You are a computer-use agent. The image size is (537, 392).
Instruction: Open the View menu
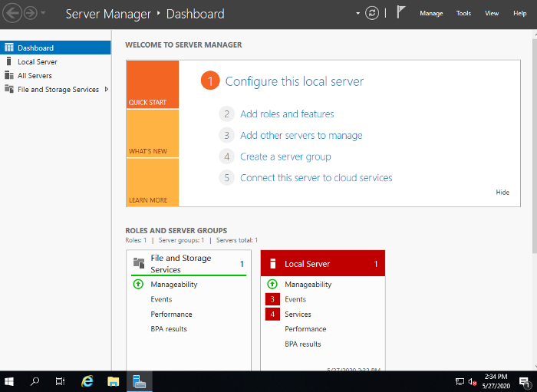tap(492, 13)
